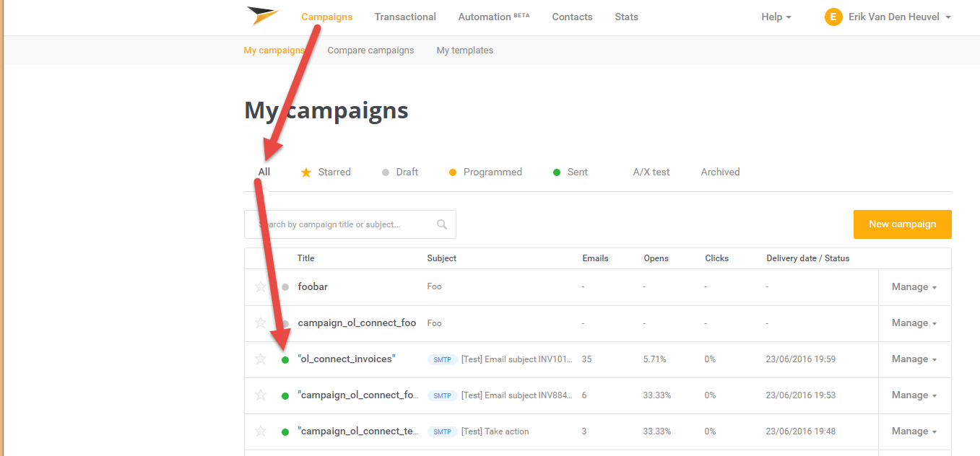Click the user avatar 'E' icon
980x456 pixels.
pyautogui.click(x=833, y=17)
